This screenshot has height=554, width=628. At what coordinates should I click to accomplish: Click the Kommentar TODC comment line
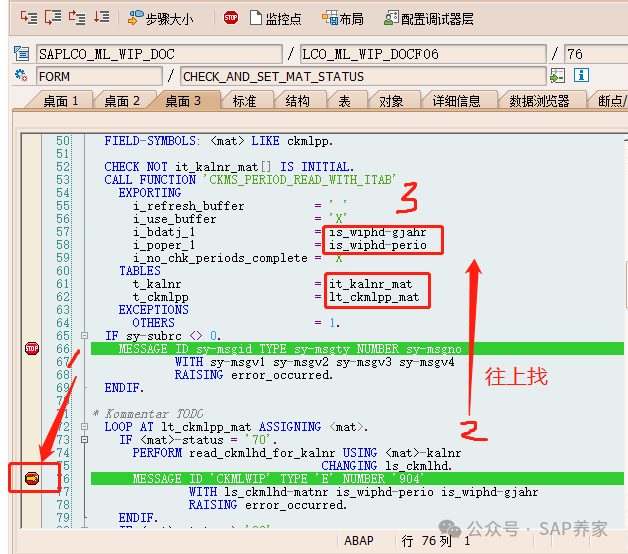coord(149,413)
